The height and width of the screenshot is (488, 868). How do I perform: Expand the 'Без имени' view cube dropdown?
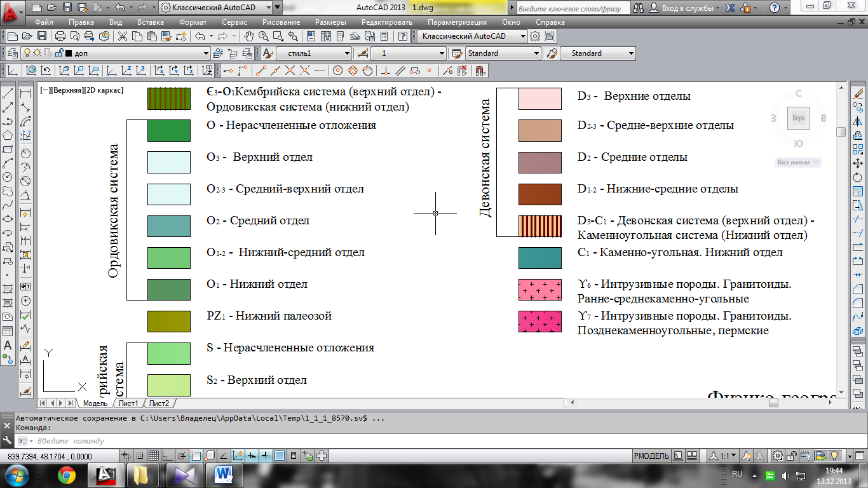[798, 162]
